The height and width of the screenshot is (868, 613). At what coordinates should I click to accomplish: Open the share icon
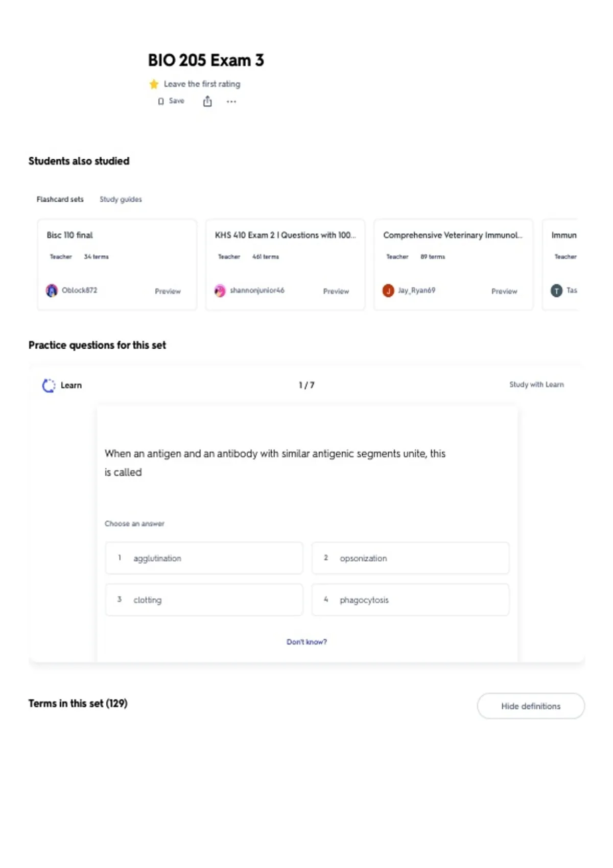(207, 101)
